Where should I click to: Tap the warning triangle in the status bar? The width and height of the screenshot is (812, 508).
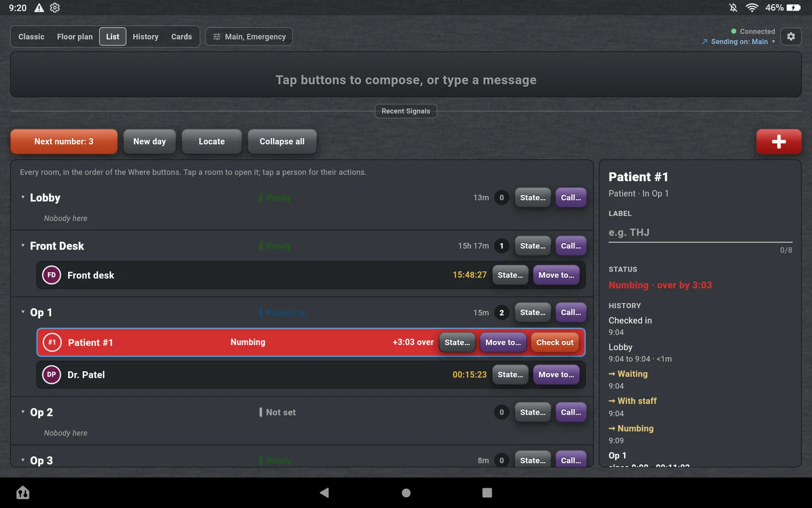39,8
